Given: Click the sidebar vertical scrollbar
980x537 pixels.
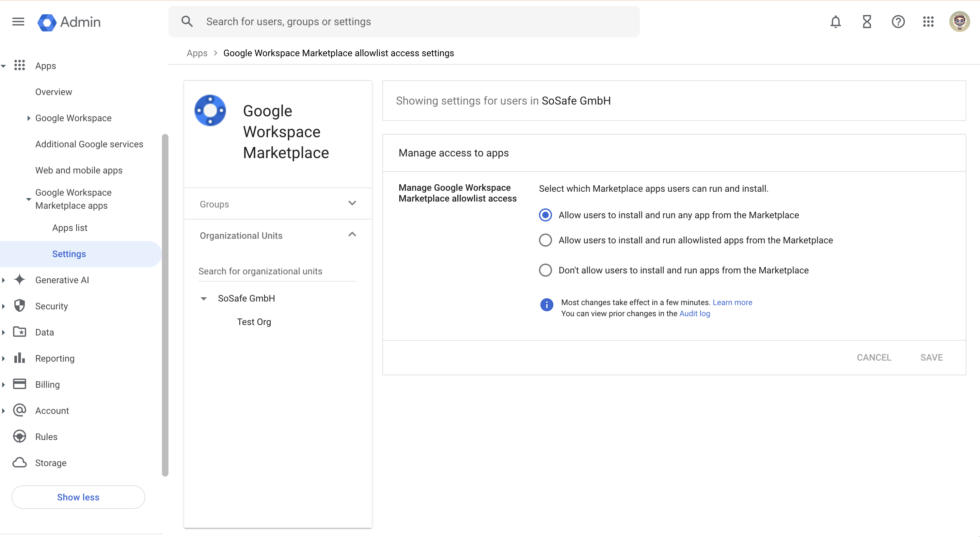Looking at the screenshot, I should tap(165, 304).
